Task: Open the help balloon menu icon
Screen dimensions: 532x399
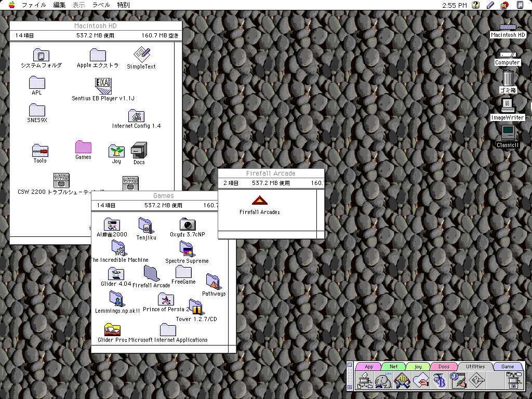Action: pyautogui.click(x=476, y=5)
